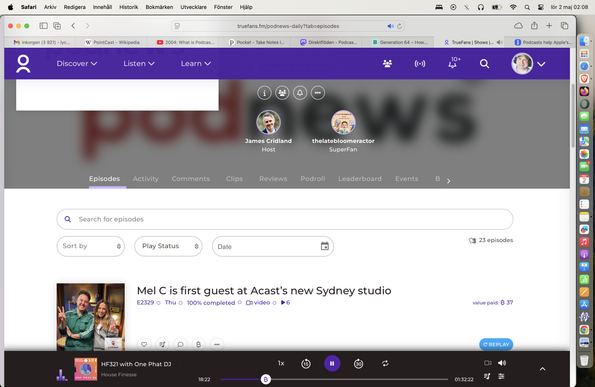The width and height of the screenshot is (595, 387).
Task: Click the REPLAY button
Action: point(496,345)
